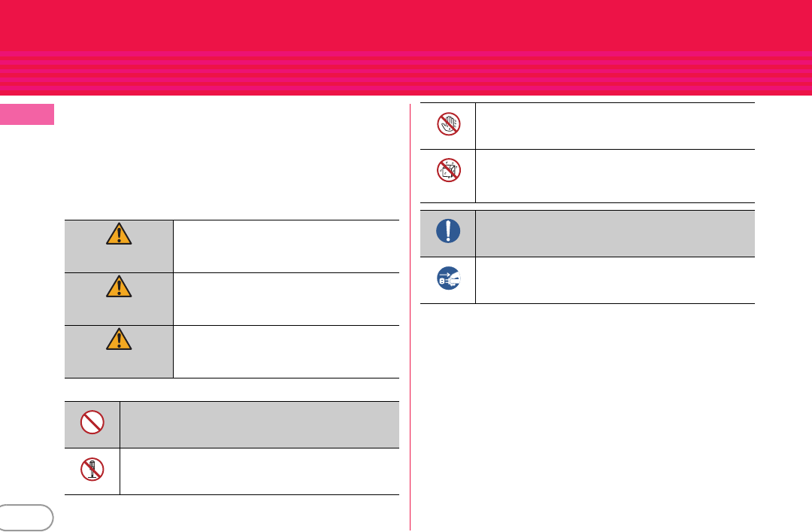This screenshot has width=812, height=532.
Task: Click the blank cell beside the wet hands icon
Action: point(615,126)
